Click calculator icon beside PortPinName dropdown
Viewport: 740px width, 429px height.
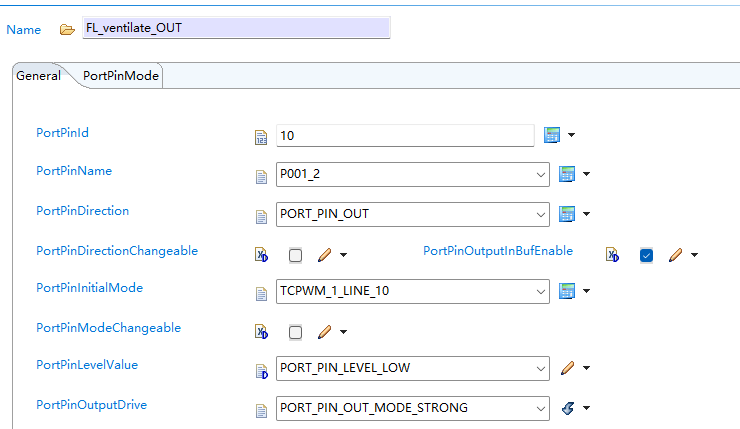567,174
